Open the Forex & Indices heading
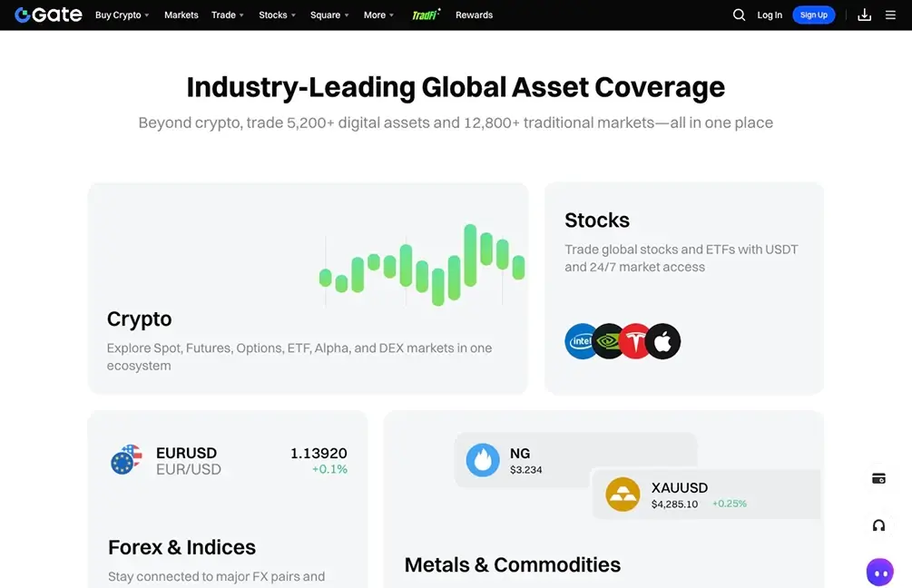This screenshot has width=912, height=588. (181, 547)
